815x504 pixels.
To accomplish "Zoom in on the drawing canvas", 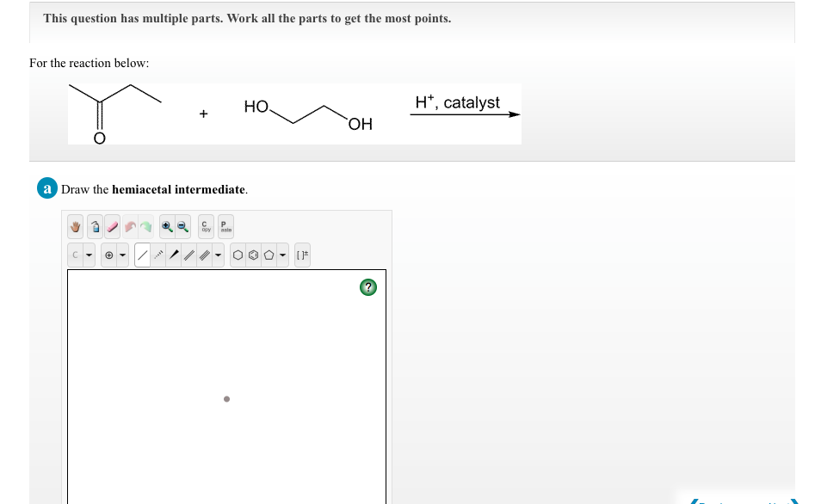I will [169, 227].
